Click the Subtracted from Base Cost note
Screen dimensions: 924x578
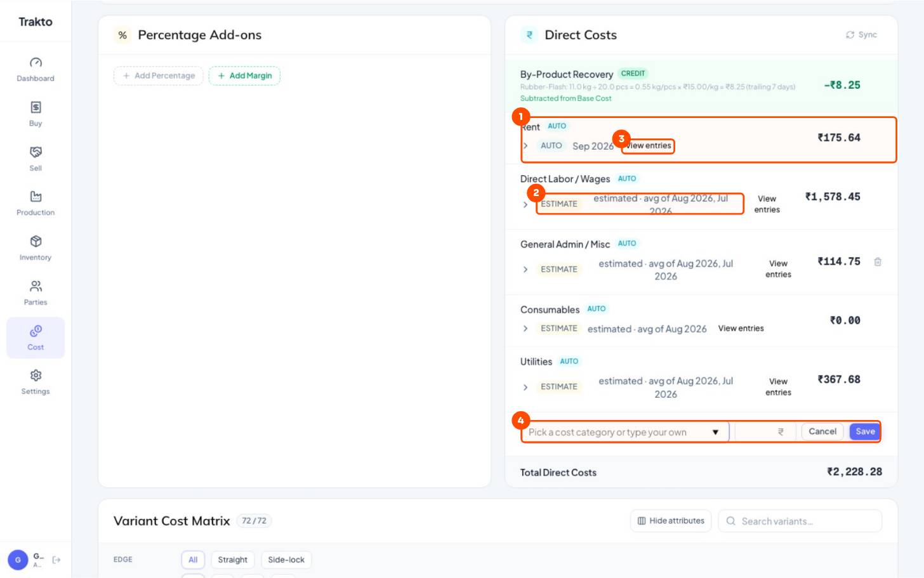click(566, 98)
